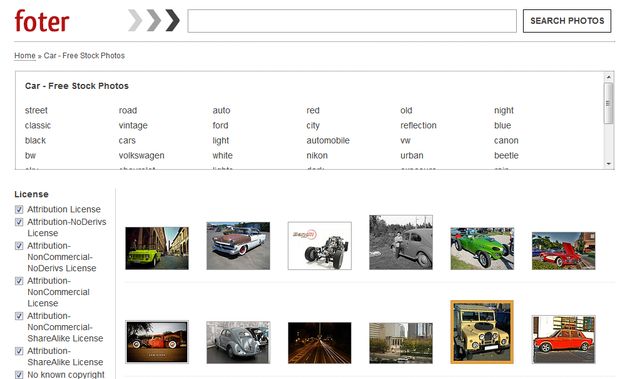Screen dimensions: 630x379
Task: Open the black-and-white man with car thumbnail
Action: click(x=401, y=242)
